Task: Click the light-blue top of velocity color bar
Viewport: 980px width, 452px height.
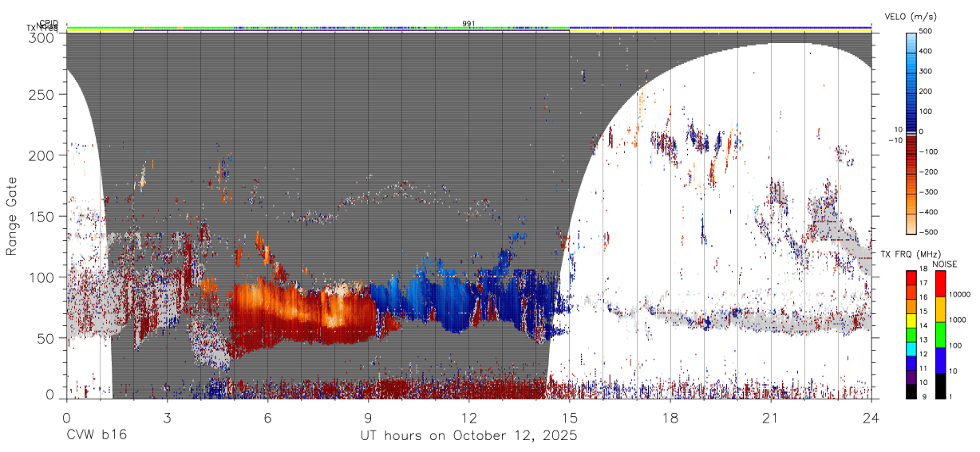Action: point(911,41)
